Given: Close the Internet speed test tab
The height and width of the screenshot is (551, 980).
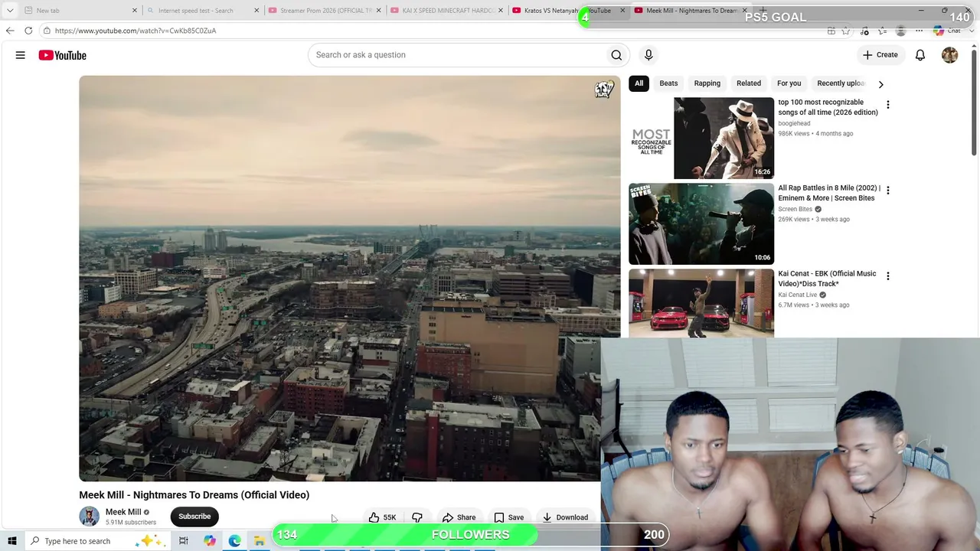Looking at the screenshot, I should (x=256, y=11).
